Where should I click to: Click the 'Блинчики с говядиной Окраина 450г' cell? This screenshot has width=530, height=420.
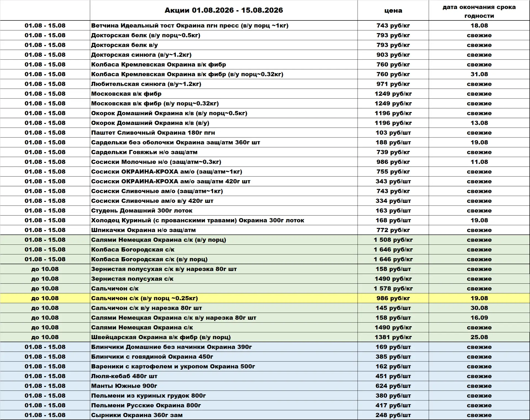click(x=224, y=357)
